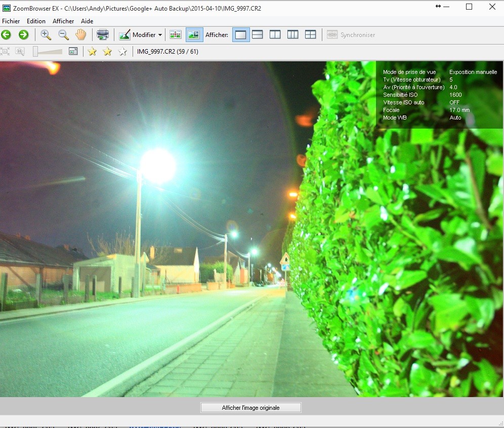This screenshot has height=428, width=504.
Task: Click the 'Av (Priorité à l'ouverture)' label
Action: click(x=414, y=87)
